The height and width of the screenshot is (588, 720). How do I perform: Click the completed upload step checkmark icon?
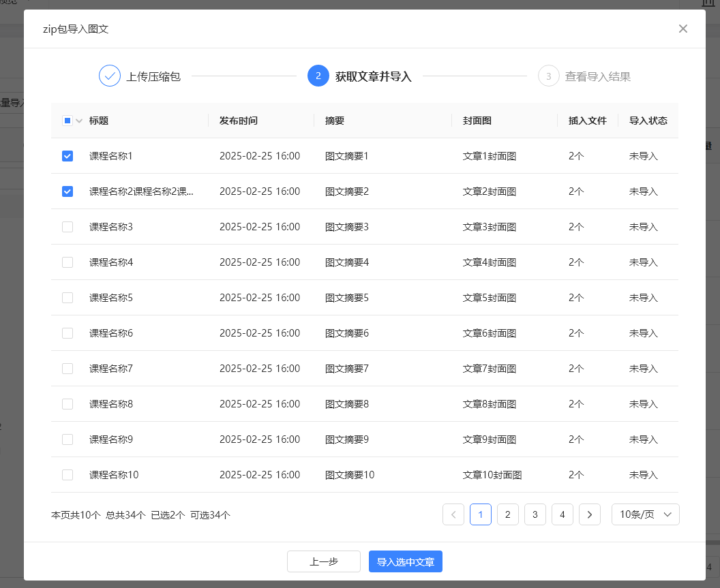point(110,76)
